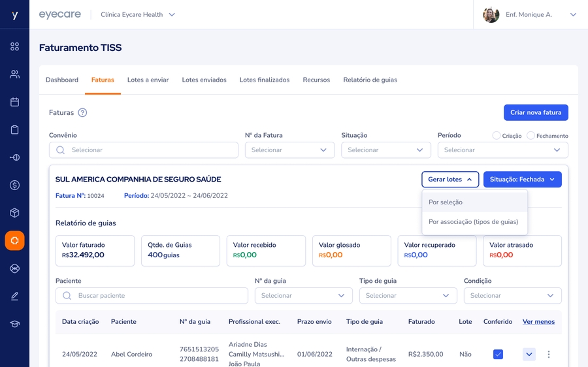Open the dashboard grid icon in sidebar

click(x=14, y=46)
